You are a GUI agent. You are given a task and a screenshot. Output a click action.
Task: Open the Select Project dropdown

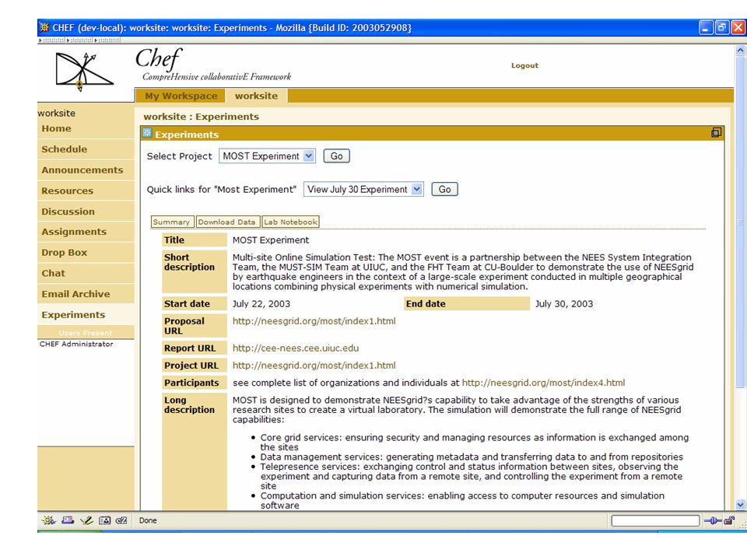click(x=267, y=156)
